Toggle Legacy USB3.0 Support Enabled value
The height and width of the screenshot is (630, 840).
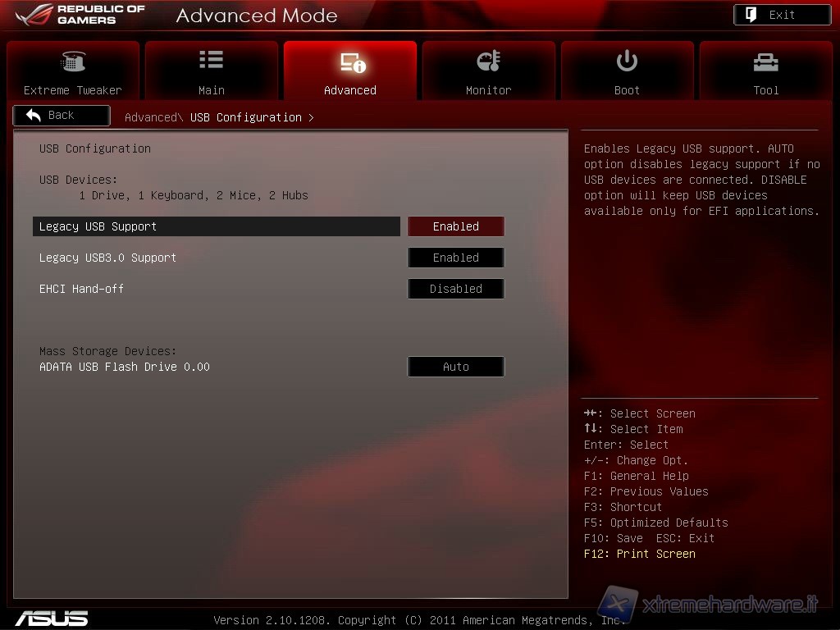point(456,258)
